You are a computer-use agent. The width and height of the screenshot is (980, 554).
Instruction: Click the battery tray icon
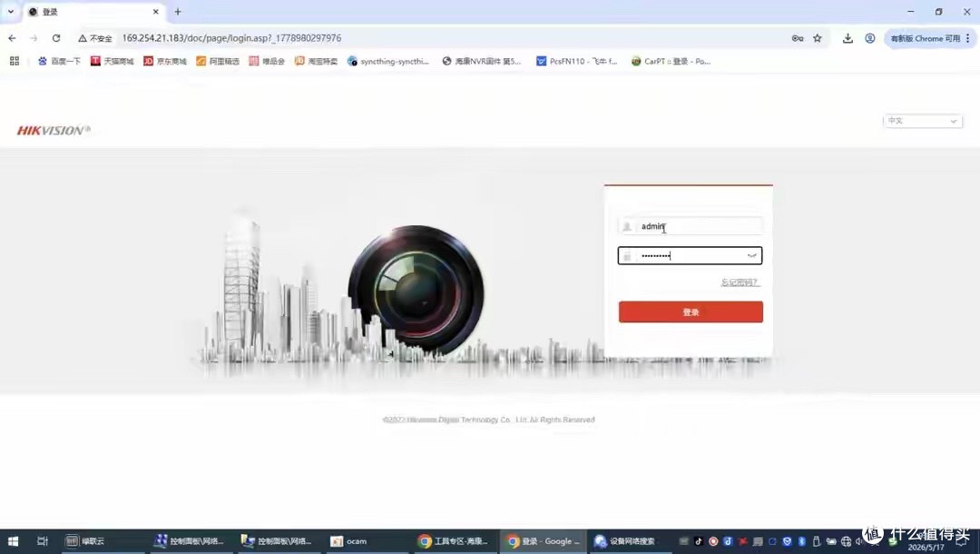click(x=831, y=541)
